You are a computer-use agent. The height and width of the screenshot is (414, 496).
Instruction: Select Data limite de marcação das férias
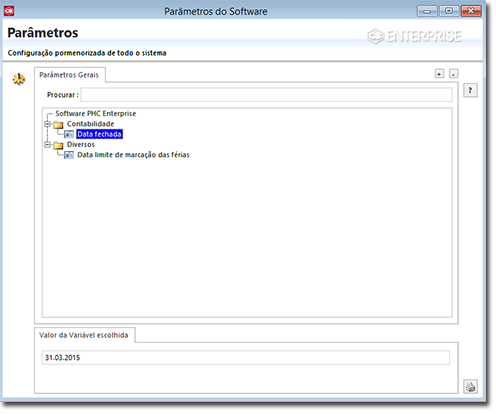click(x=133, y=155)
